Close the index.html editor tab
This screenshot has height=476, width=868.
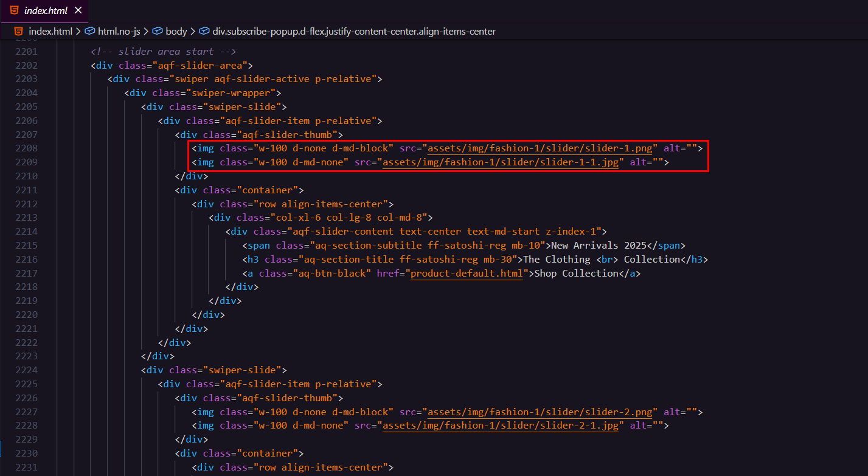pos(78,11)
